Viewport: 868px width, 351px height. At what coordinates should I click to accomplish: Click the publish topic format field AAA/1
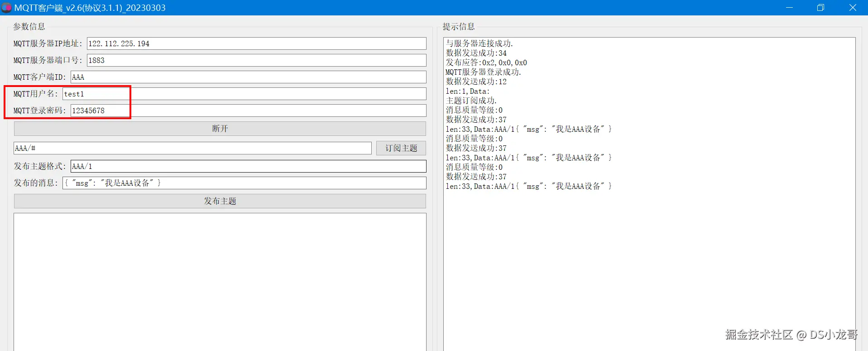[x=248, y=166]
